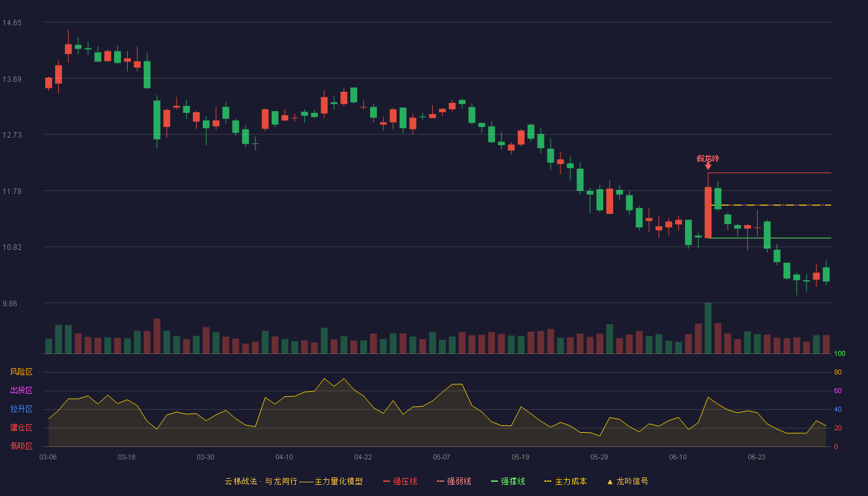This screenshot has width=868, height=496.
Task: Click the 03-06 date label
Action: (x=48, y=457)
